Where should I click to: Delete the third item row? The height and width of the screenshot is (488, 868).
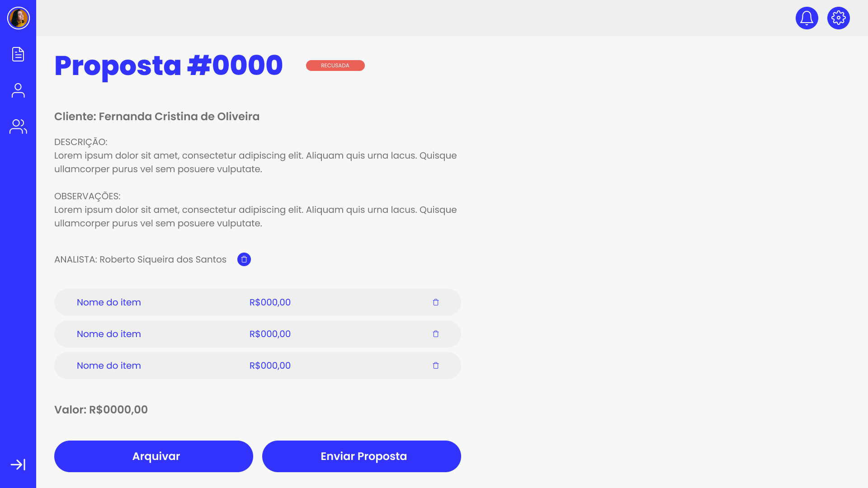click(x=435, y=366)
